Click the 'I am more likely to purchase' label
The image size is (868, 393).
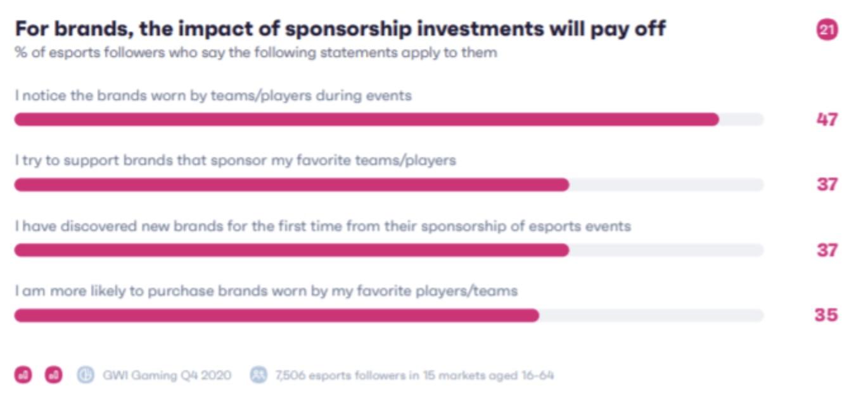click(x=266, y=292)
